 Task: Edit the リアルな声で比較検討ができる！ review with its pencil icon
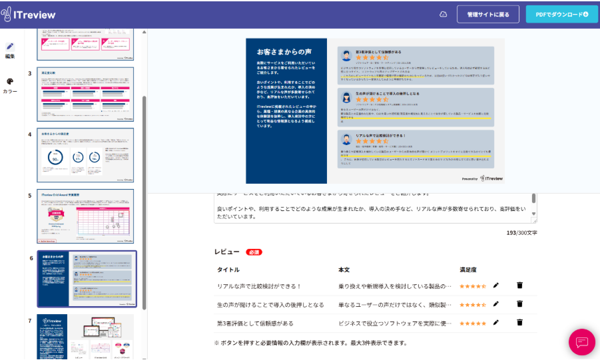pos(496,285)
